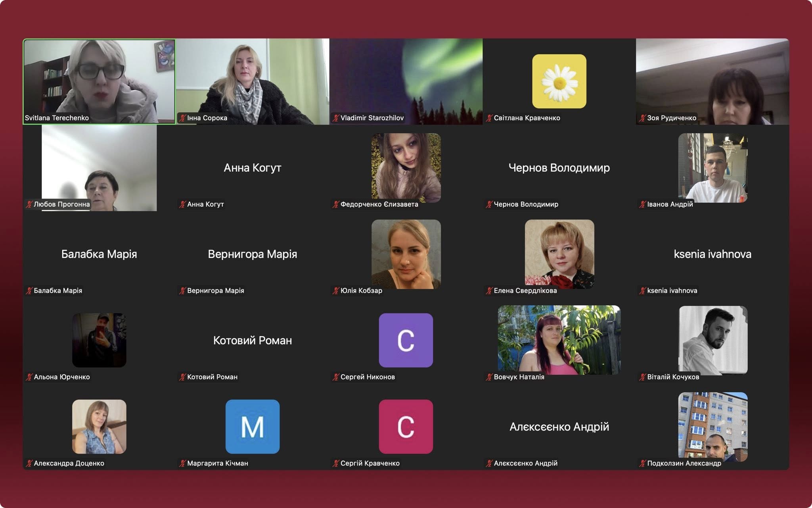Click muted mic icon beside Сергей Никонов

click(x=336, y=377)
